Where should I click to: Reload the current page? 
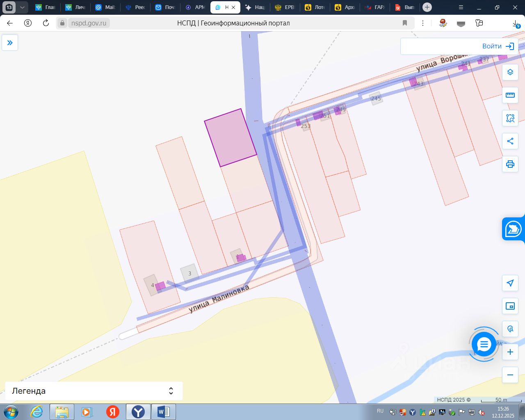46,23
